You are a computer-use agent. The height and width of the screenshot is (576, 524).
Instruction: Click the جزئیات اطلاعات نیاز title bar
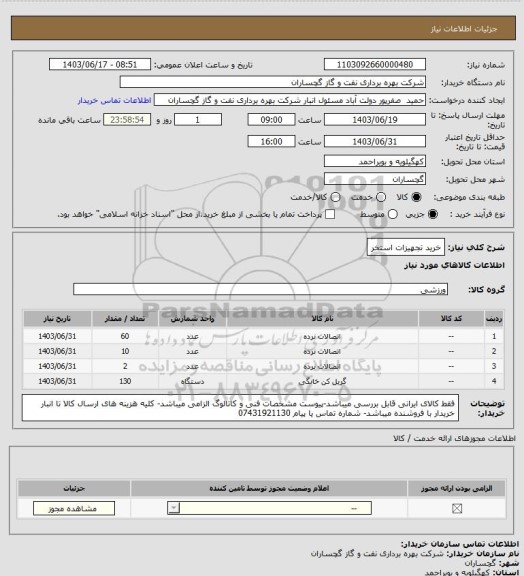click(x=263, y=28)
